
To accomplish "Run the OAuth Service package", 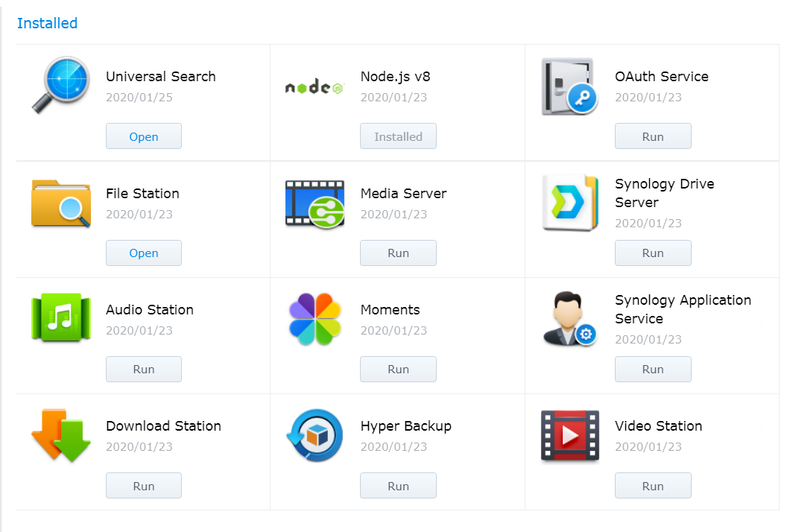I will tap(653, 136).
